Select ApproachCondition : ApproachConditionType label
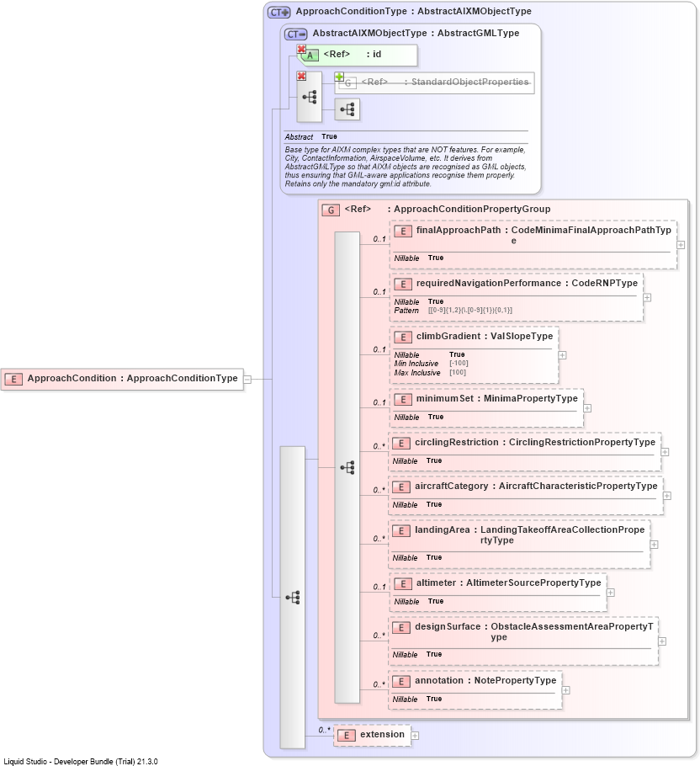The image size is (700, 766). click(x=132, y=378)
